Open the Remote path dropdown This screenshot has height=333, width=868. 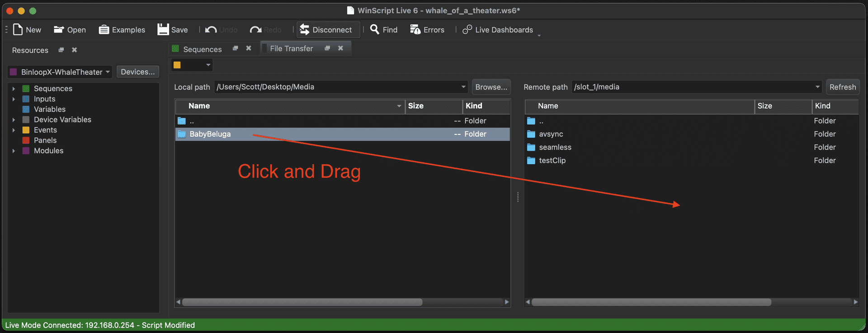click(817, 87)
